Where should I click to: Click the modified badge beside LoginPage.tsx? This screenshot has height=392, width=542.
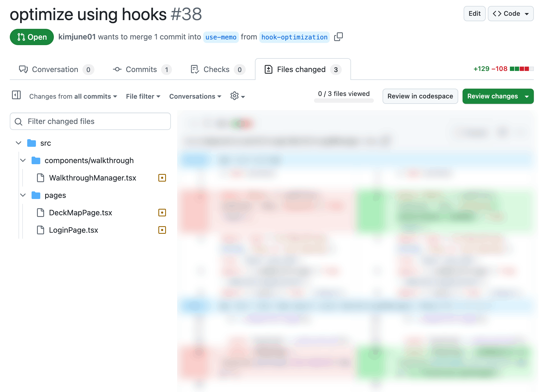pos(162,230)
